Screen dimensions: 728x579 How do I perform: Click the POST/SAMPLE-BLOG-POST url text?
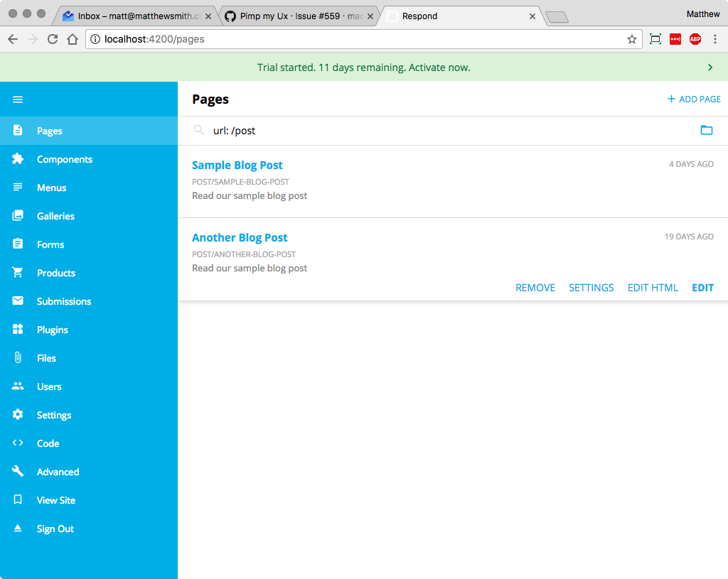point(240,182)
